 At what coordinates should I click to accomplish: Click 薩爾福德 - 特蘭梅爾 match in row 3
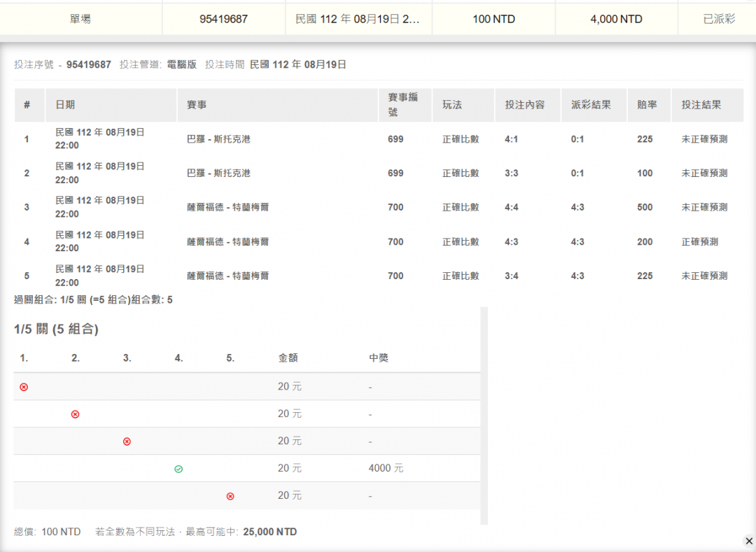pyautogui.click(x=228, y=208)
